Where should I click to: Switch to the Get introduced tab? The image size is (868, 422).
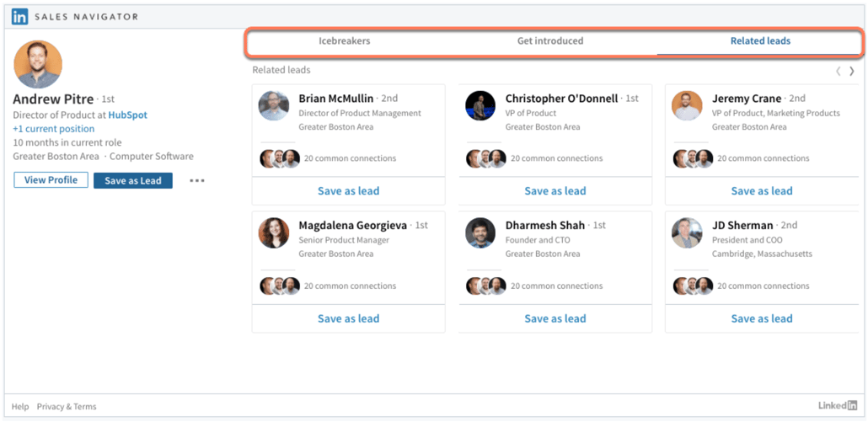pyautogui.click(x=550, y=41)
